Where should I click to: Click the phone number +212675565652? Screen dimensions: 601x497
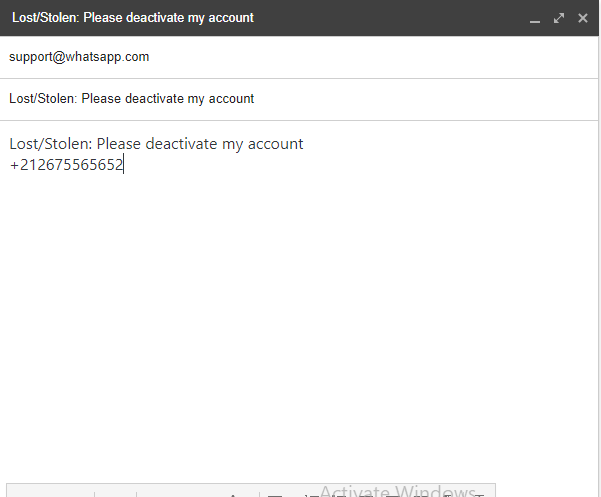click(x=66, y=165)
